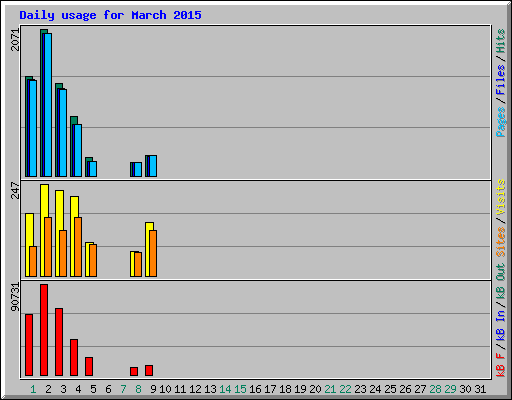512x400 pixels.
Task: Click the day 1 cyan pages bar
Action: coord(33,128)
